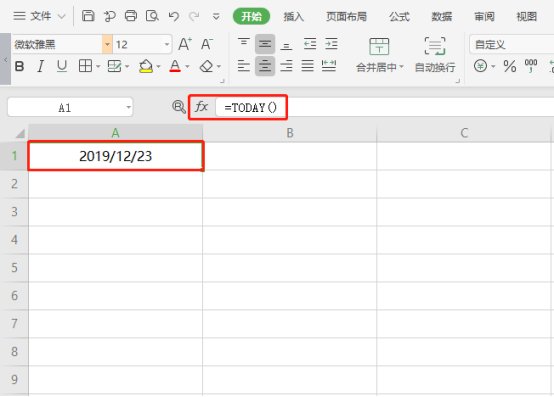Viewport: 554px width, 397px height.
Task: Toggle Underline formatting
Action: (62, 66)
